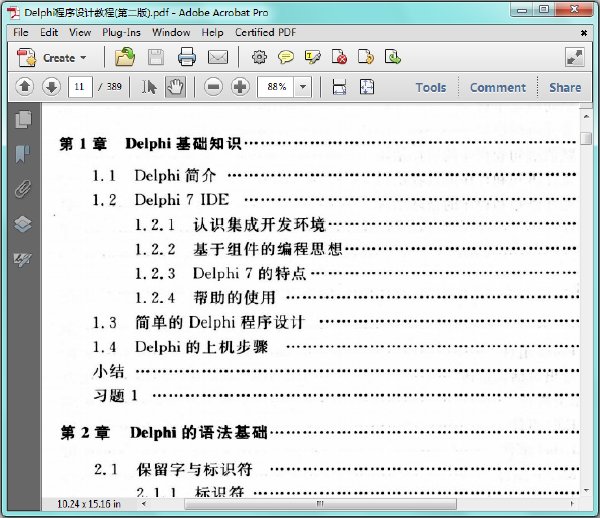Zoom in with plus button
The width and height of the screenshot is (600, 518).
(x=240, y=87)
